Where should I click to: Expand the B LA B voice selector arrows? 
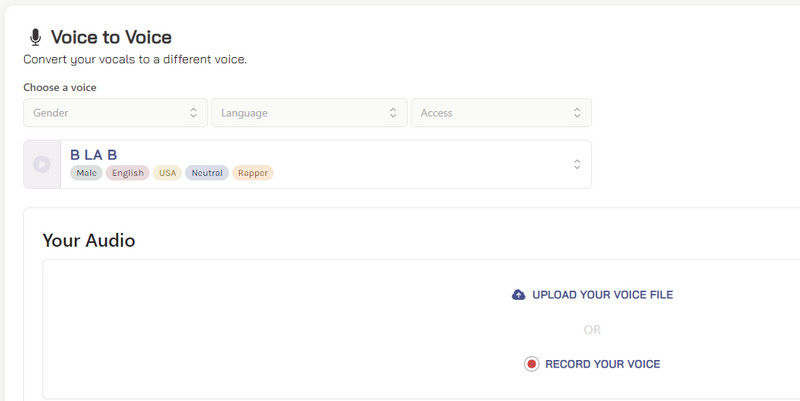577,164
